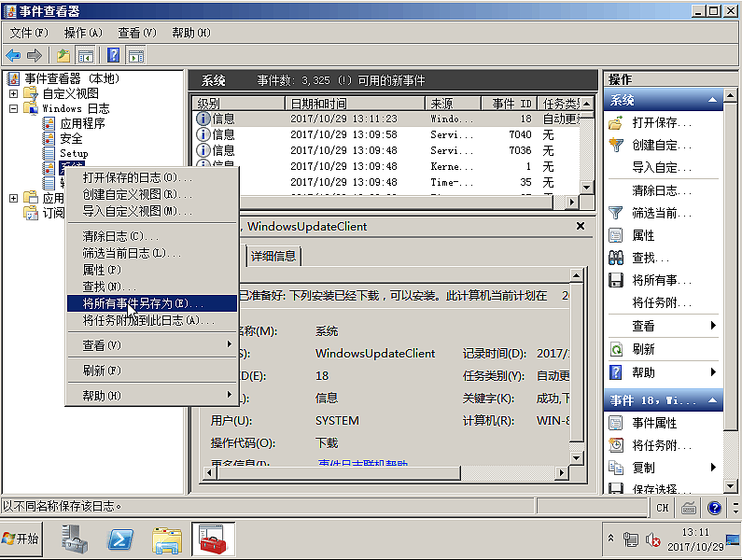Screen dimensions: 742x560
Task: Collapse the Windows 日志 tree node
Action: pos(14,108)
